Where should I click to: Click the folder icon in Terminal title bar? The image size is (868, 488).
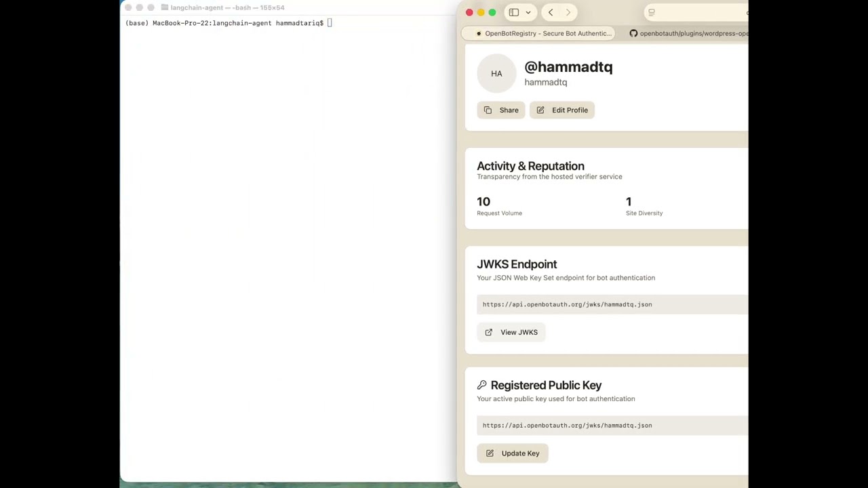[x=164, y=7]
